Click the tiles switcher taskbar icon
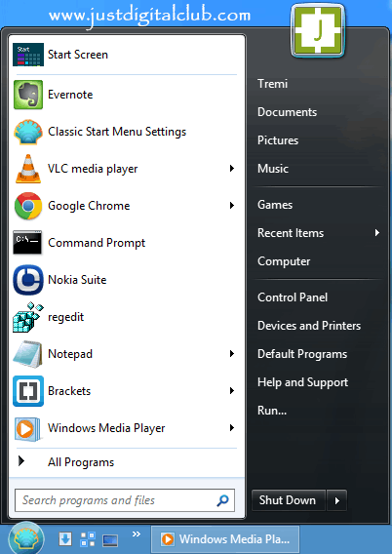The image size is (392, 554). [x=88, y=539]
